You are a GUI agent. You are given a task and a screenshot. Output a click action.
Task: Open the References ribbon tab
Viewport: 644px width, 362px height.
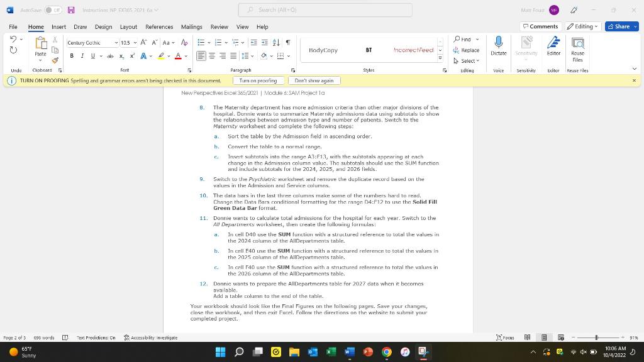(x=158, y=27)
